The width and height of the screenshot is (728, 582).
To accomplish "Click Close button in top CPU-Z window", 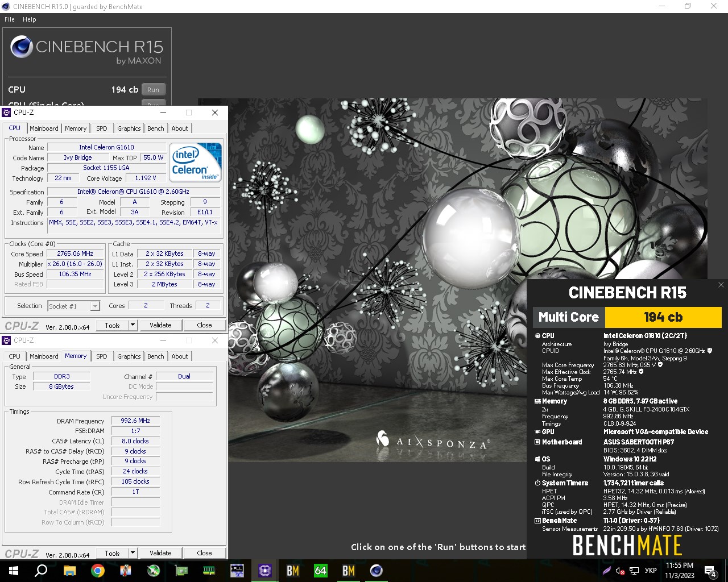I will 204,325.
